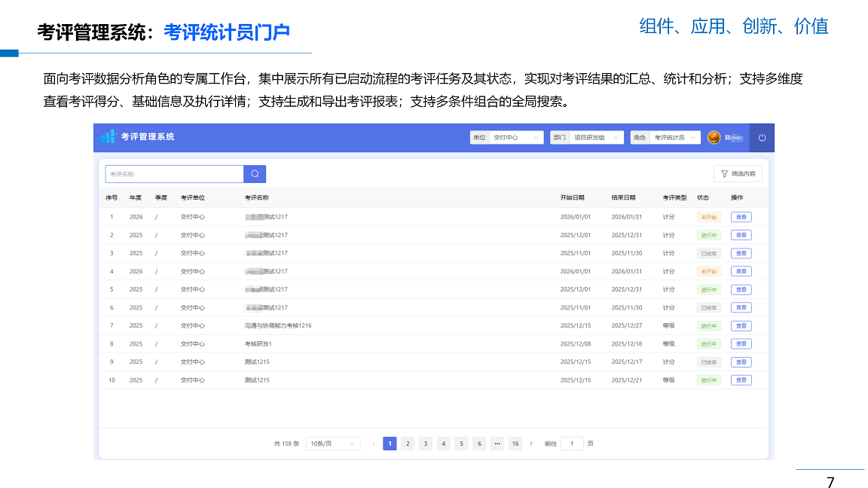Open 筛选内容 filter button
Viewport: 868px width, 488px height.
738,174
